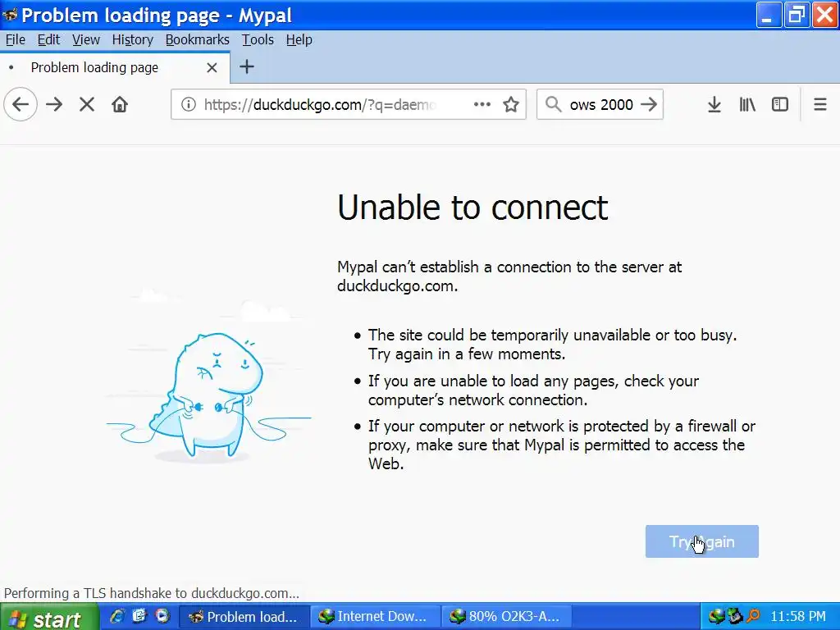Open the Tools menu
The width and height of the screenshot is (840, 630).
258,39
